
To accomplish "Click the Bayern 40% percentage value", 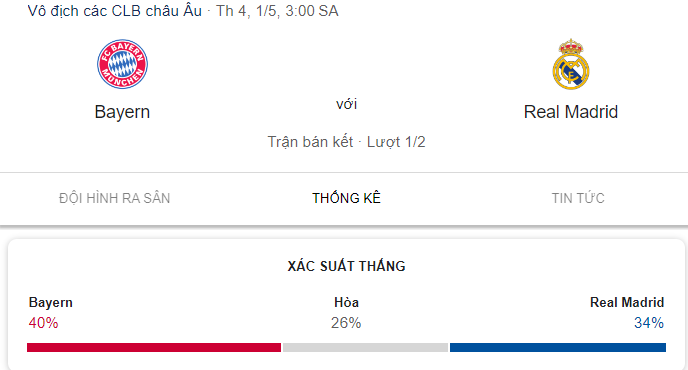I will point(43,323).
